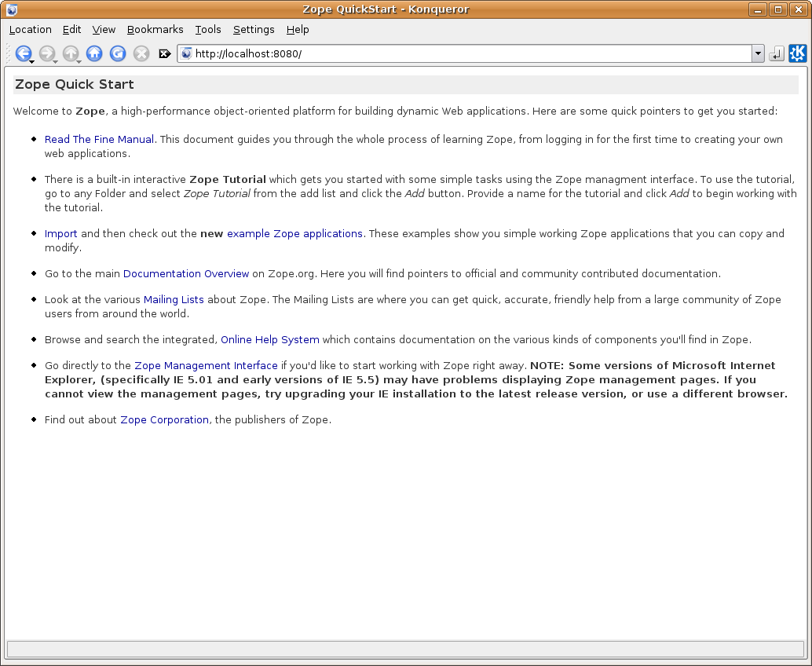
Task: Reload the page with the refresh icon
Action: point(118,53)
